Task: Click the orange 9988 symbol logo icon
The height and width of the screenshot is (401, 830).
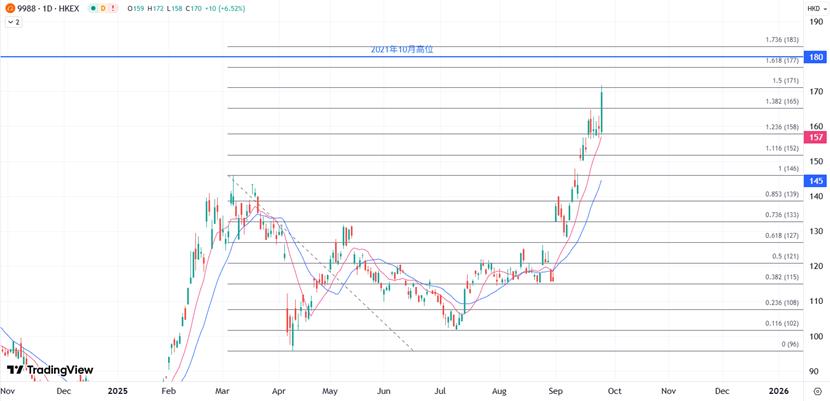Action: pyautogui.click(x=9, y=8)
